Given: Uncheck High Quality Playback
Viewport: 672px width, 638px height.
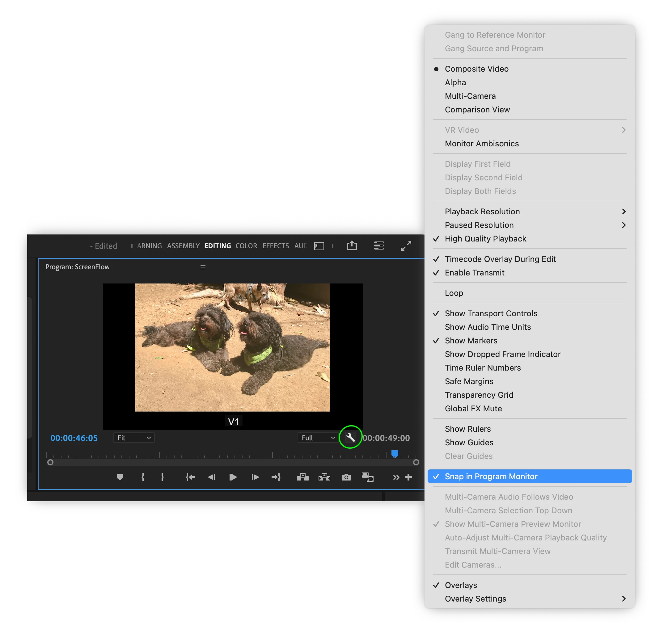Looking at the screenshot, I should click(x=485, y=238).
